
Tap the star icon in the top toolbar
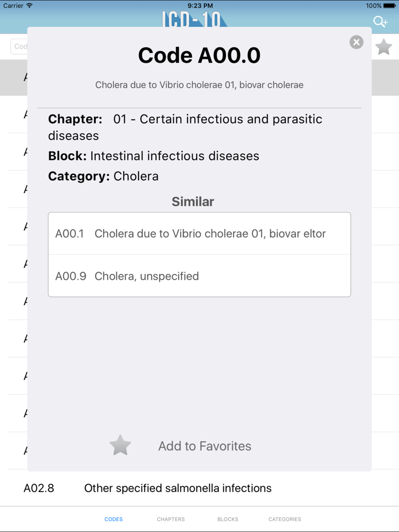coord(384,46)
